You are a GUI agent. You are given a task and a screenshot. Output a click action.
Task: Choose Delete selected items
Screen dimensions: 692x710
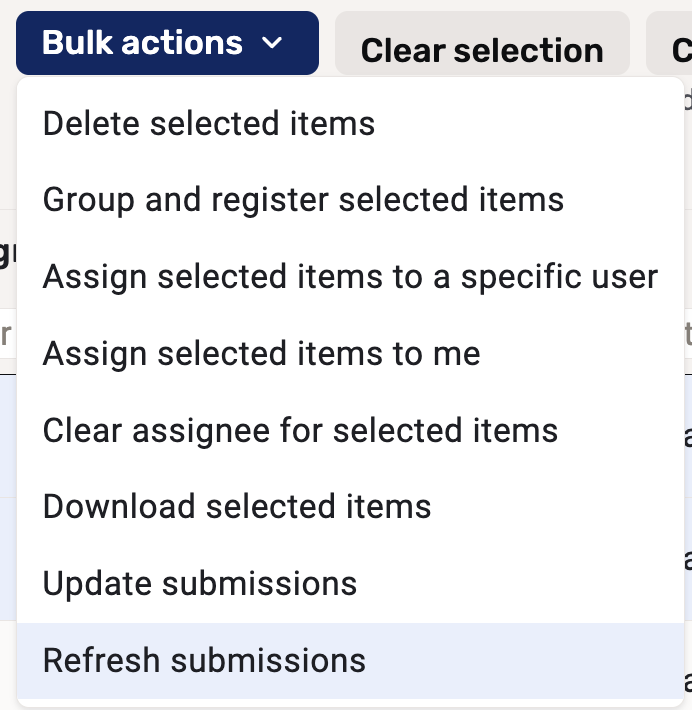208,124
